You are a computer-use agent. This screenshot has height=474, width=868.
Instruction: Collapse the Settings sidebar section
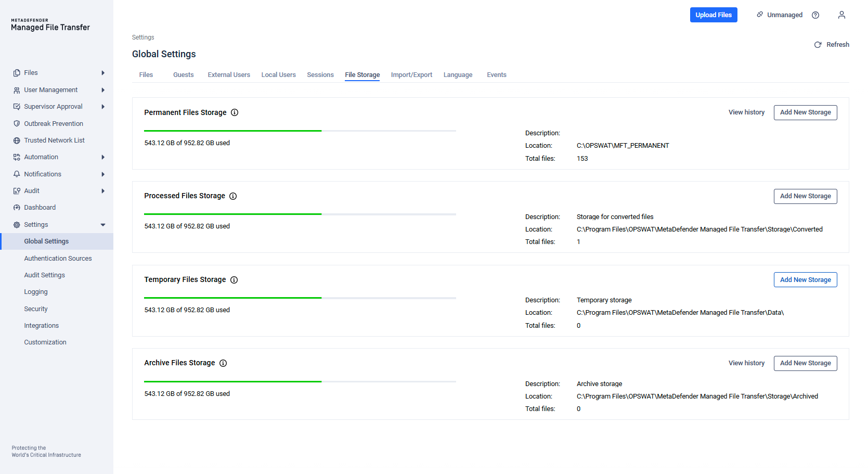click(x=103, y=225)
